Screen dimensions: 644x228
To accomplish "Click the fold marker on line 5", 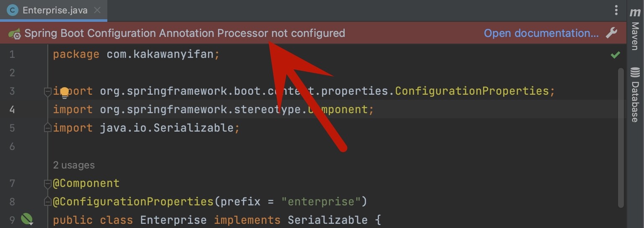I will pos(47,128).
